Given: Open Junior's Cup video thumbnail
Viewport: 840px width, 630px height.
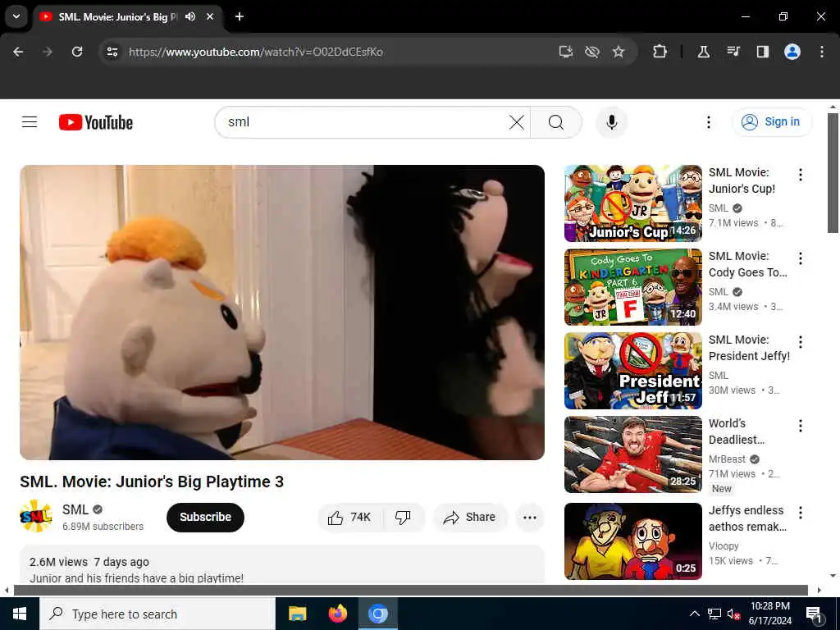Looking at the screenshot, I should 632,203.
